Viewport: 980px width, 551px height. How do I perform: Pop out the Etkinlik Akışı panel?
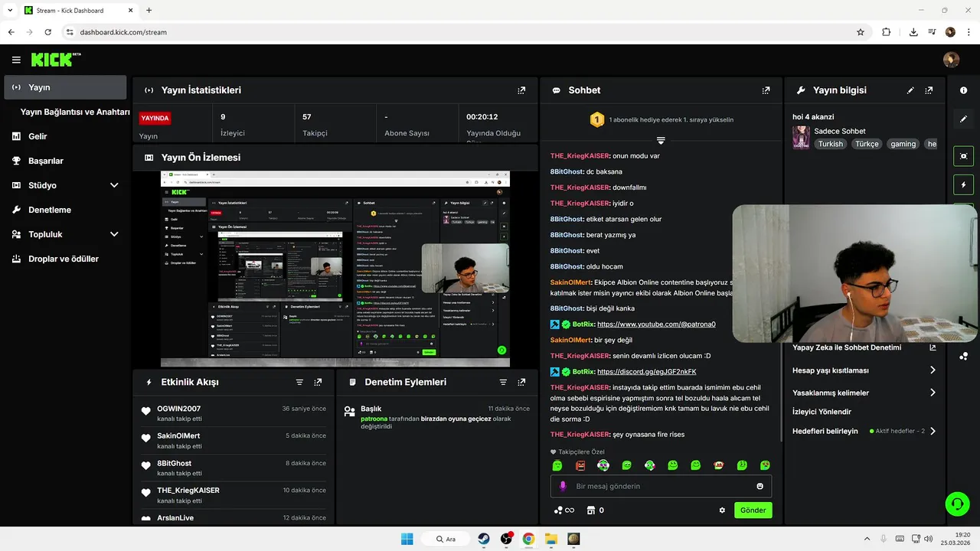pyautogui.click(x=318, y=382)
